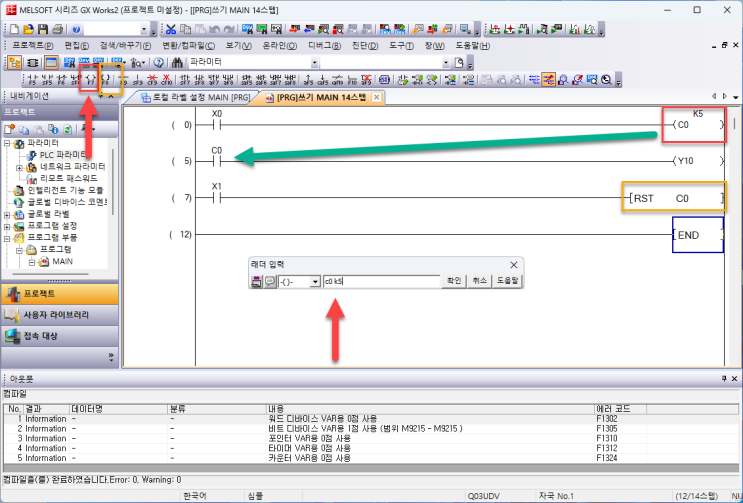Select the 프로젝트 navigation pane button
The height and width of the screenshot is (503, 743).
click(x=60, y=294)
